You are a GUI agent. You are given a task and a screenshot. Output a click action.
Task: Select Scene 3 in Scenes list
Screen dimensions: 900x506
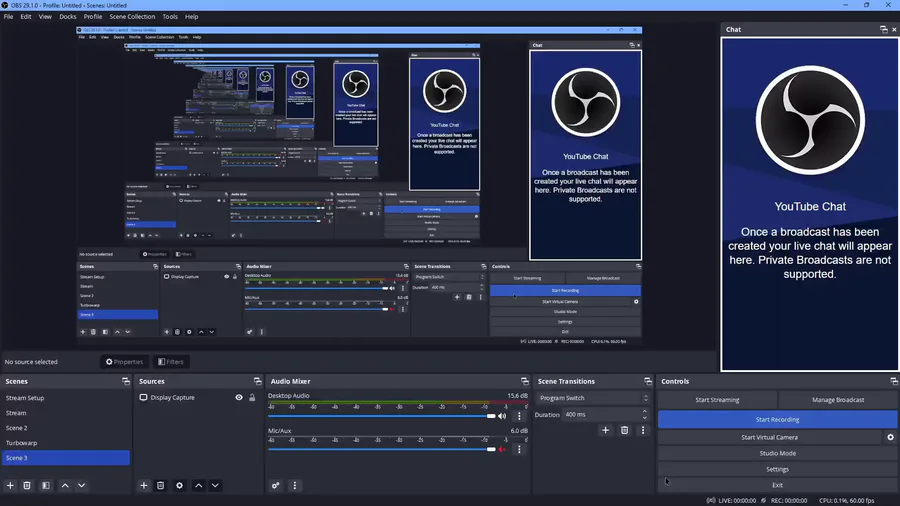click(x=66, y=458)
